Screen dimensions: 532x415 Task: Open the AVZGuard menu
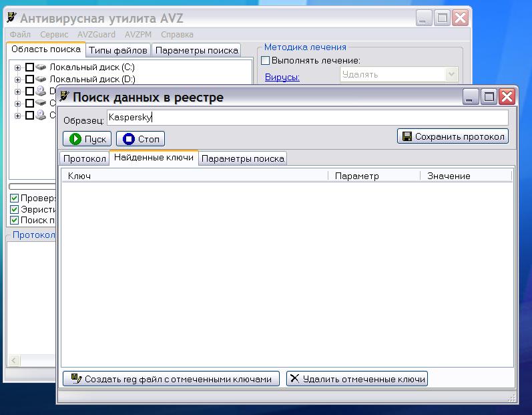(96, 34)
